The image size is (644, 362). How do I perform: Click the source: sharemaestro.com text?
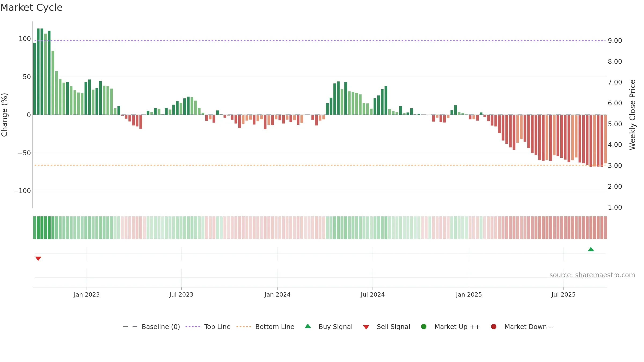point(592,275)
